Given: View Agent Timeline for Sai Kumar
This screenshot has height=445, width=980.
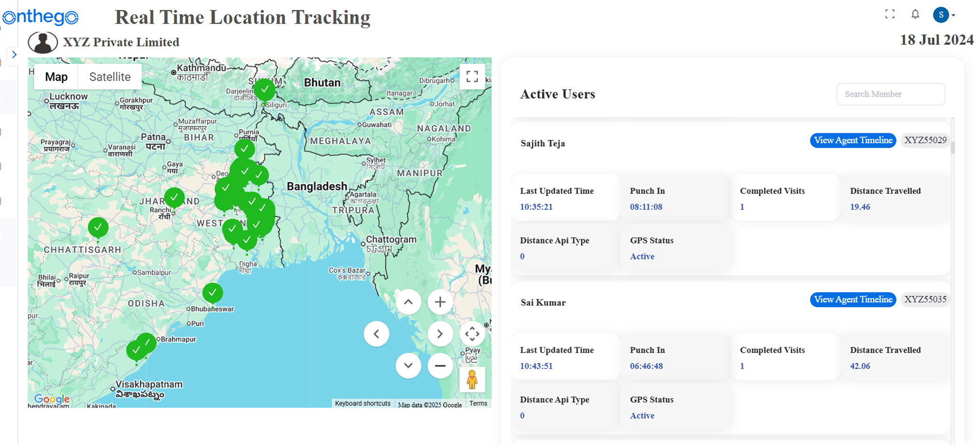Looking at the screenshot, I should tap(853, 299).
